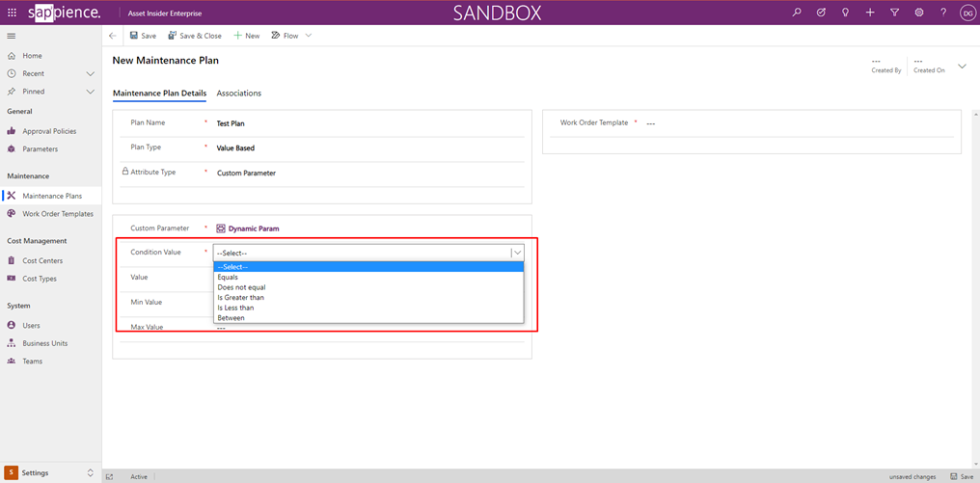Toggle the hamburger navigation menu
Viewport: 980px width, 483px height.
(12, 36)
